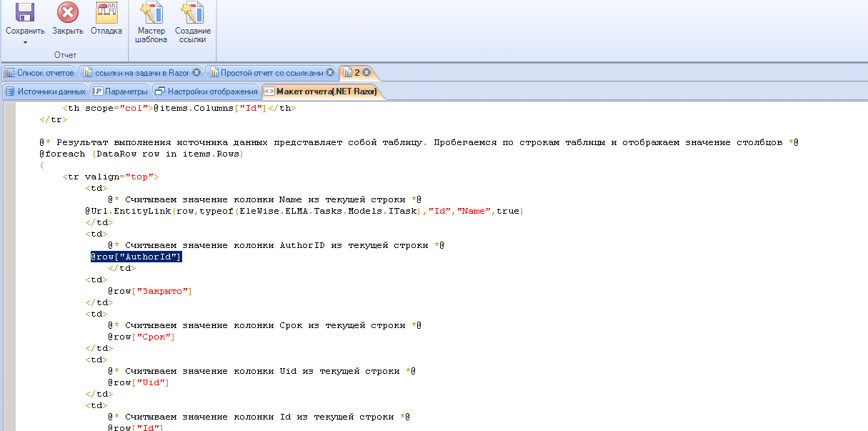This screenshot has height=431, width=868.
Task: Close the 'ссылки на задачи в Razor' tab
Action: point(196,73)
